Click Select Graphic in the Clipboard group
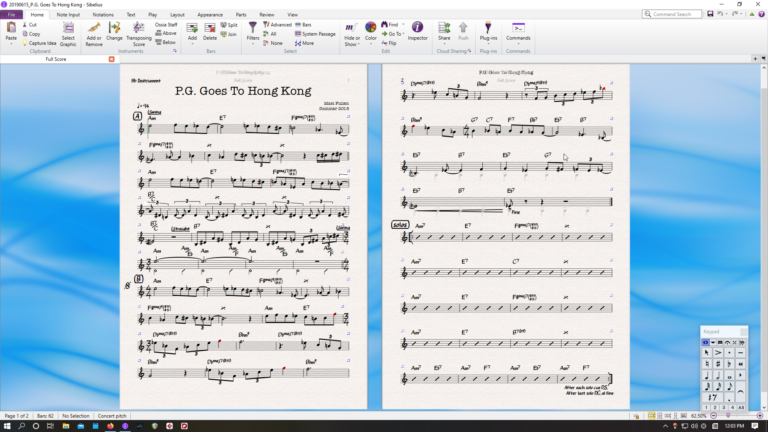 [68, 33]
